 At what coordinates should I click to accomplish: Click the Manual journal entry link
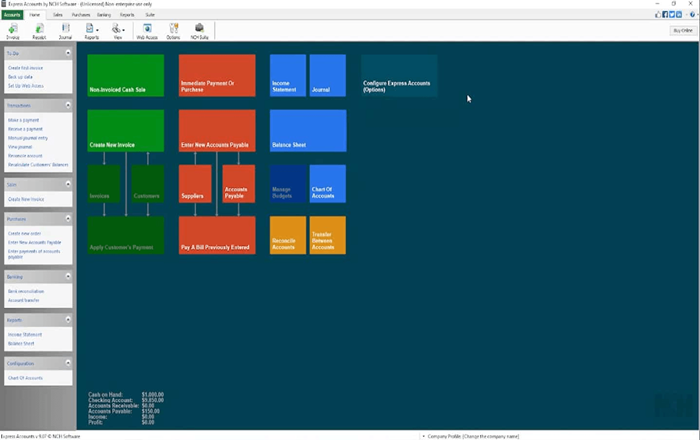tap(28, 138)
